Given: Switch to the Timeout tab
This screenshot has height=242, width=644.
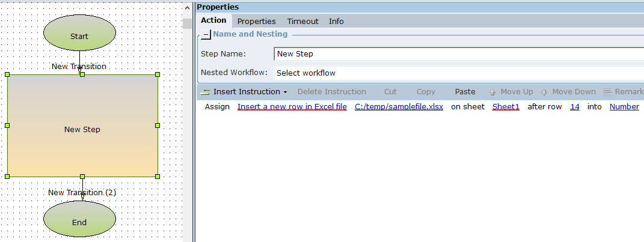Looking at the screenshot, I should coord(302,21).
